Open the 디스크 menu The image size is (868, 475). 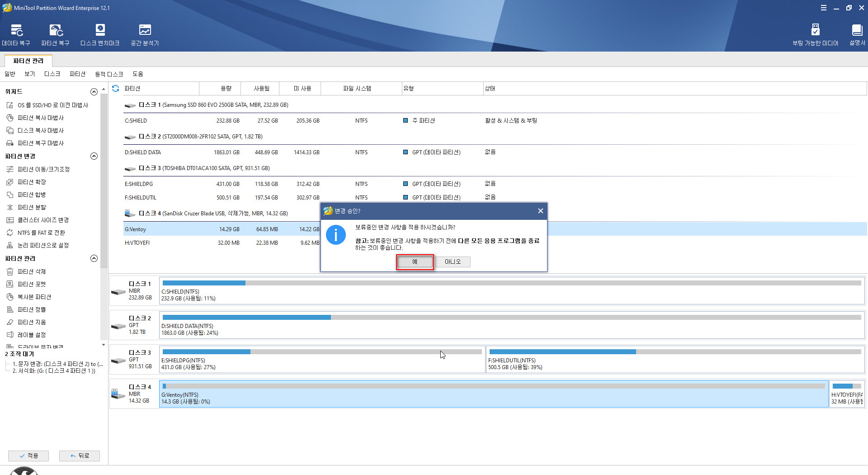point(52,74)
